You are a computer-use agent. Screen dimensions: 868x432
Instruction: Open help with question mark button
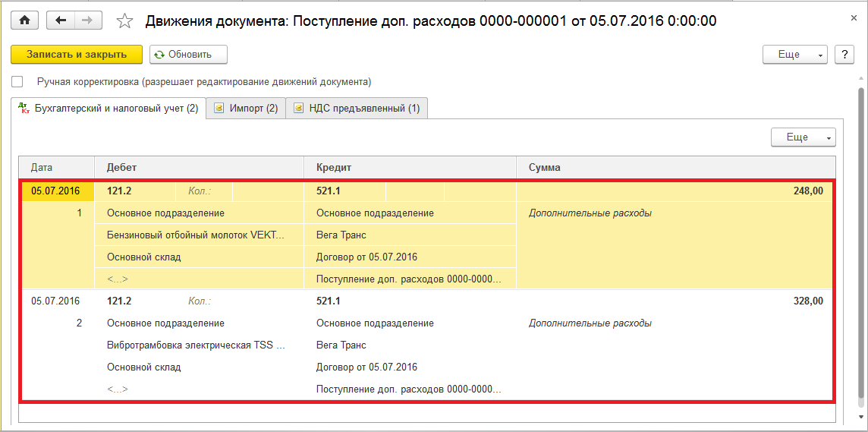tap(844, 55)
